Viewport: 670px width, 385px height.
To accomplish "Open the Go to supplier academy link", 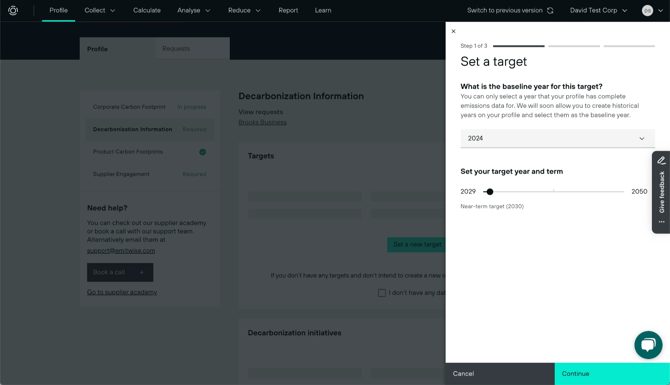I will click(x=122, y=292).
